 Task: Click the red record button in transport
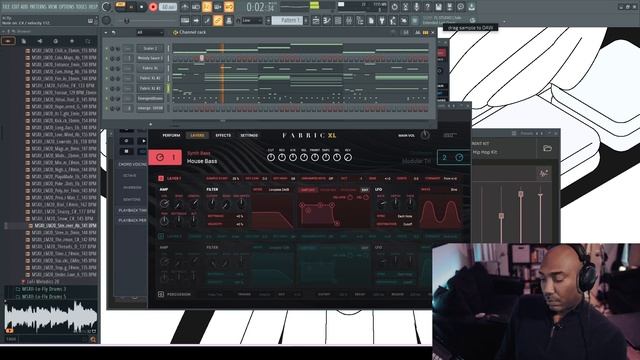click(153, 7)
